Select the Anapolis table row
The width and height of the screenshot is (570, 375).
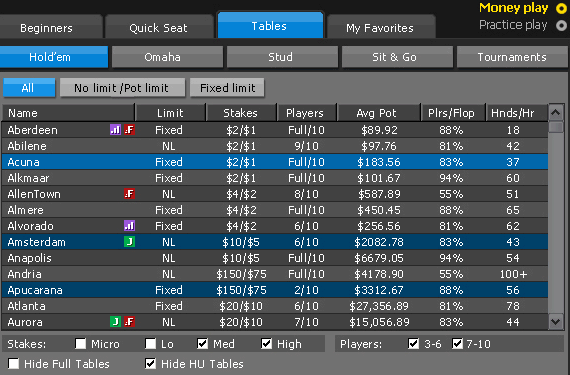275,258
